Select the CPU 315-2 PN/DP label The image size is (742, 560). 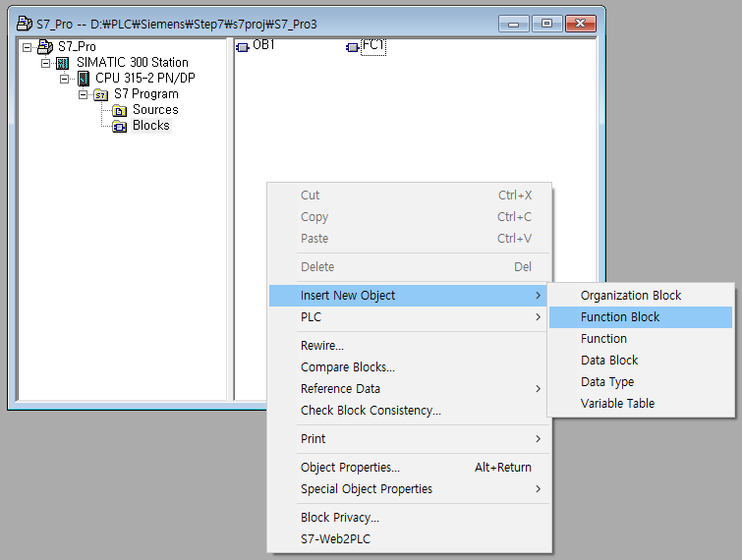(145, 78)
